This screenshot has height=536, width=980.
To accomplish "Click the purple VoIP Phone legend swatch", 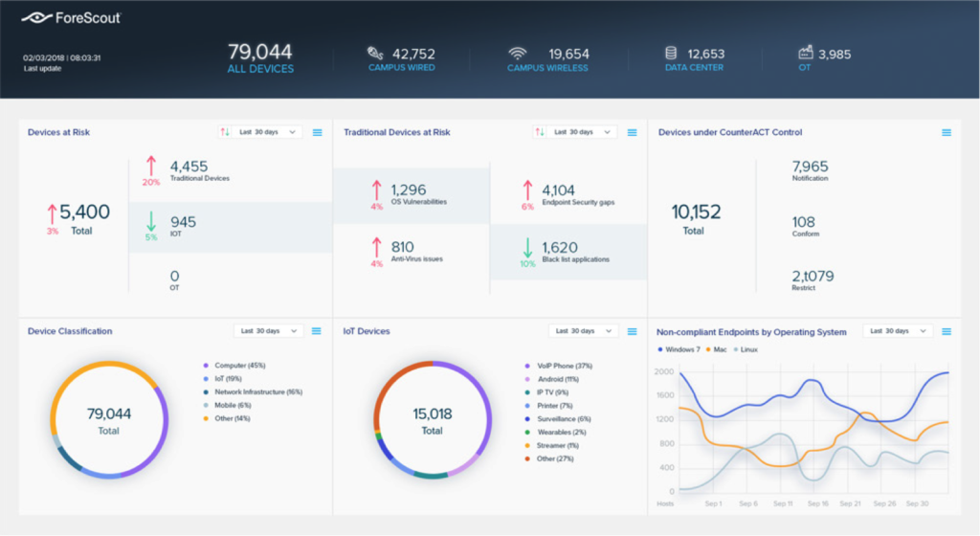I will (528, 366).
